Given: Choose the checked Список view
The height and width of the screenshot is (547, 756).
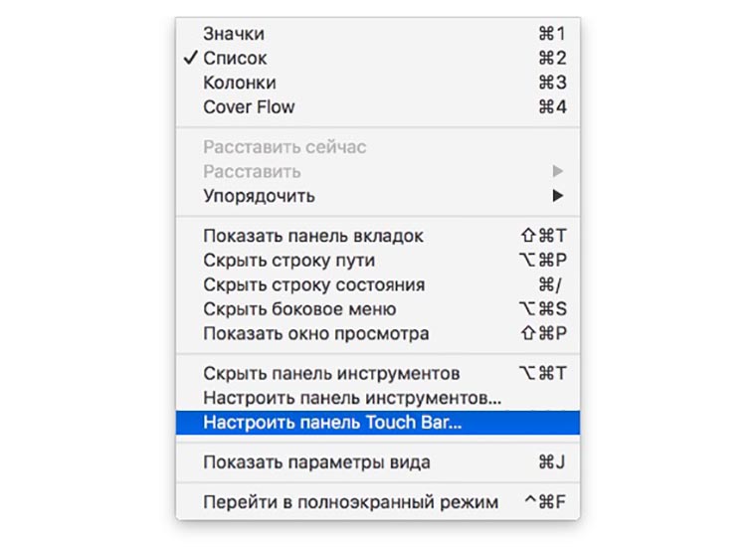Looking at the screenshot, I should coord(235,59).
